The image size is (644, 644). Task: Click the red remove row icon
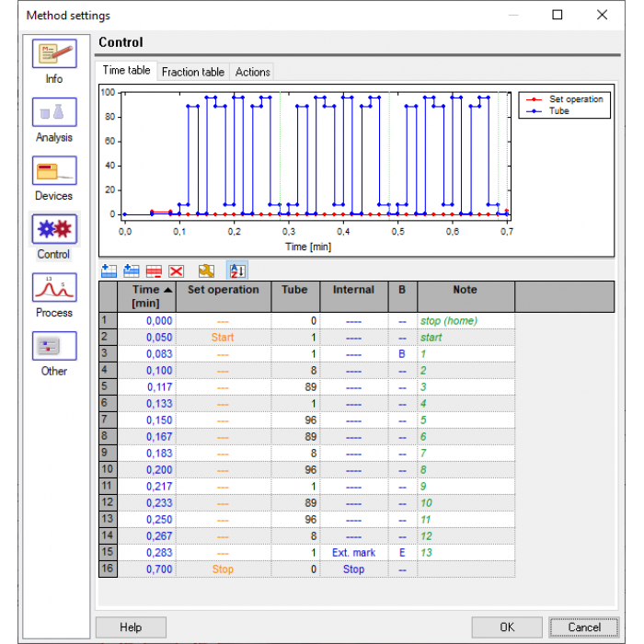coord(154,270)
